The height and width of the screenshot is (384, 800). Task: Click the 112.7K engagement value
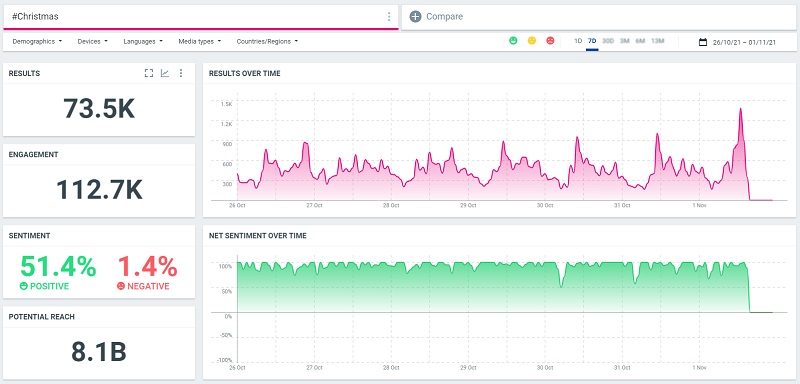coord(99,189)
